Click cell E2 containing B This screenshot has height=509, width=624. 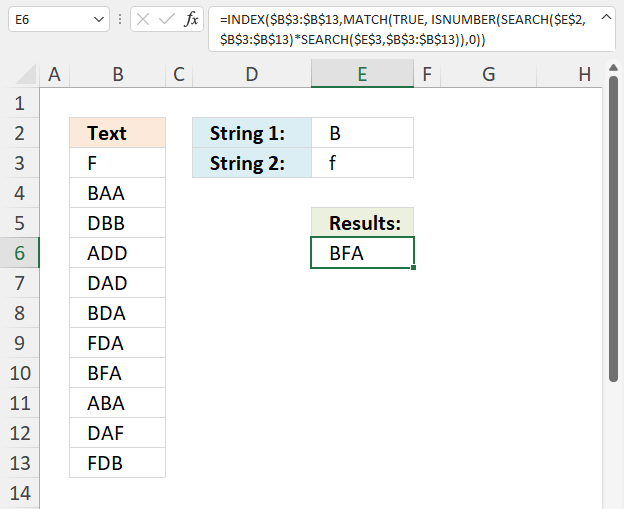pyautogui.click(x=361, y=133)
